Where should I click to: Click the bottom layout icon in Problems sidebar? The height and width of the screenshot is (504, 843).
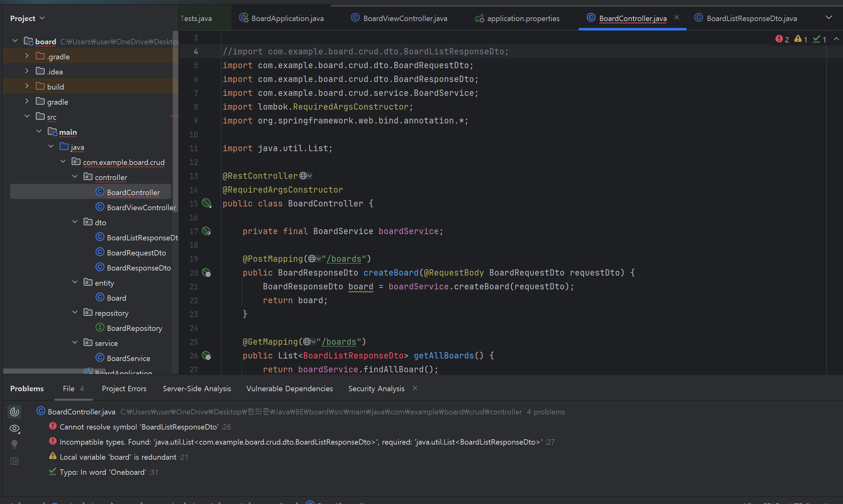coord(14,461)
